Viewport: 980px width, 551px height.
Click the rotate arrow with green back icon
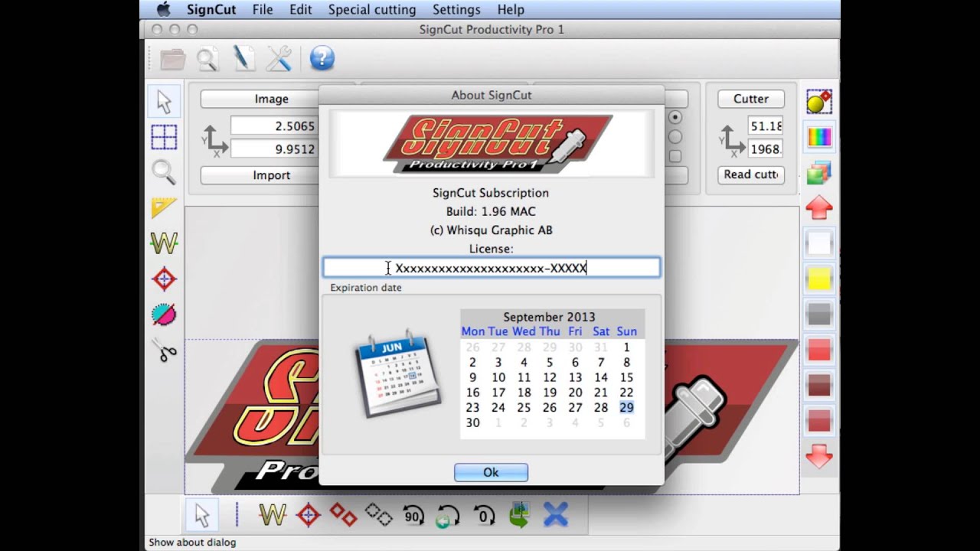pos(448,515)
